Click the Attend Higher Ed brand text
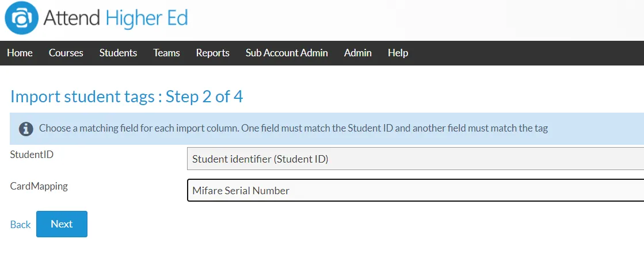 [116, 18]
